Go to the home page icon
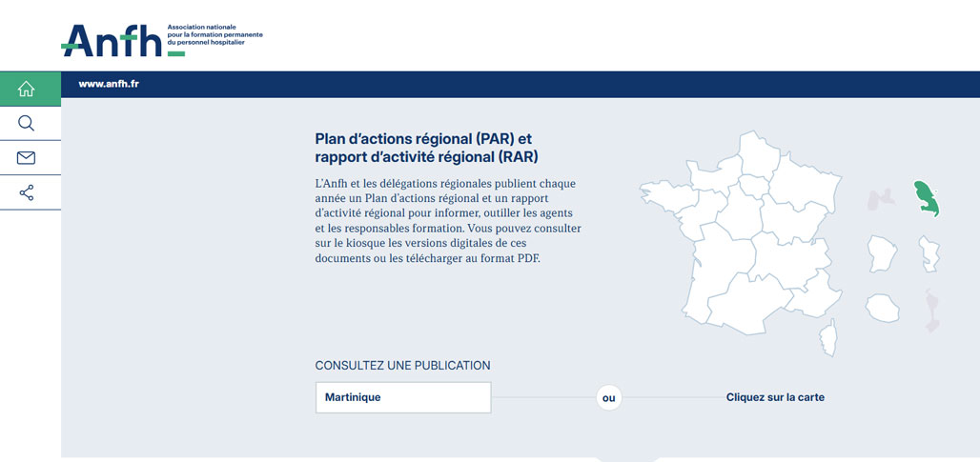Screen dimensions: 980x462 (x=27, y=89)
